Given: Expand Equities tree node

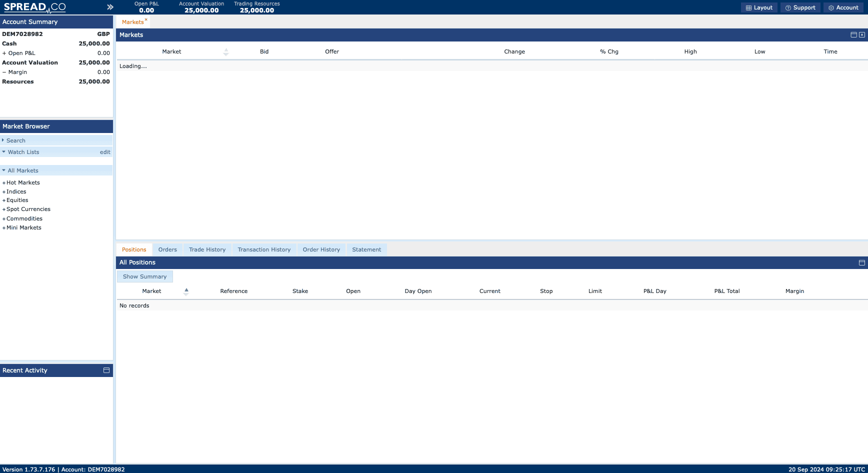Looking at the screenshot, I should (x=4, y=200).
